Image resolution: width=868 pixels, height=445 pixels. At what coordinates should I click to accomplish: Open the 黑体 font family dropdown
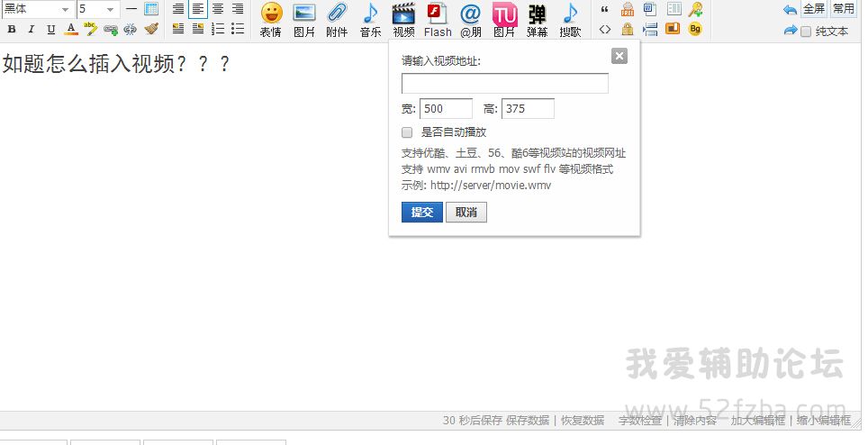pyautogui.click(x=38, y=9)
